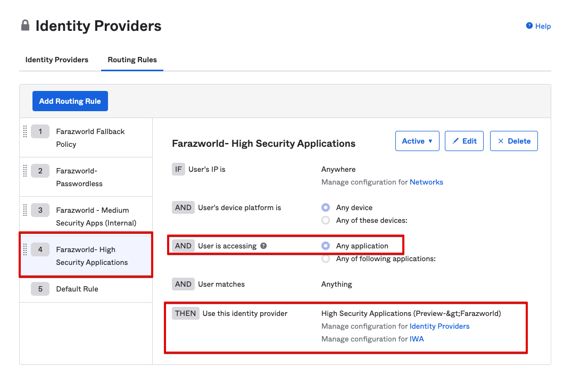Image resolution: width=572 pixels, height=392 pixels.
Task: Click the Add Routing Rule button
Action: click(70, 101)
